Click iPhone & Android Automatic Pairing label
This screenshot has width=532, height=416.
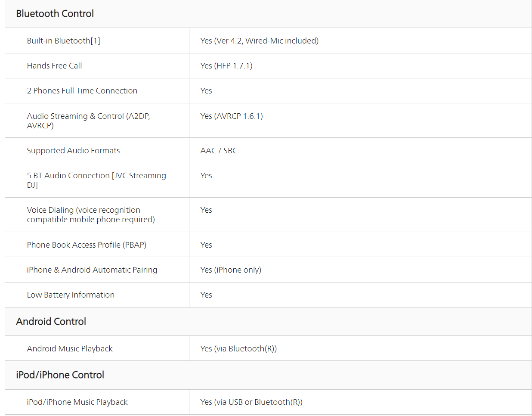pos(92,270)
